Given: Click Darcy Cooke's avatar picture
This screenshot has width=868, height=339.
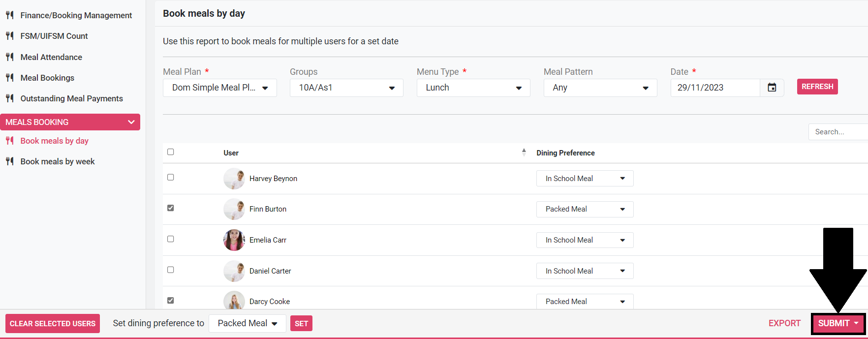Looking at the screenshot, I should [x=234, y=301].
